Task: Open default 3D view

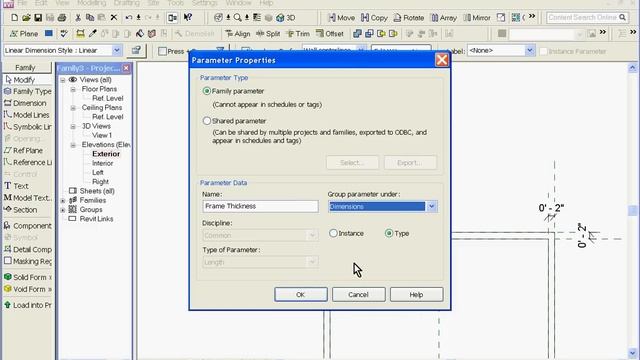Action: tap(286, 18)
